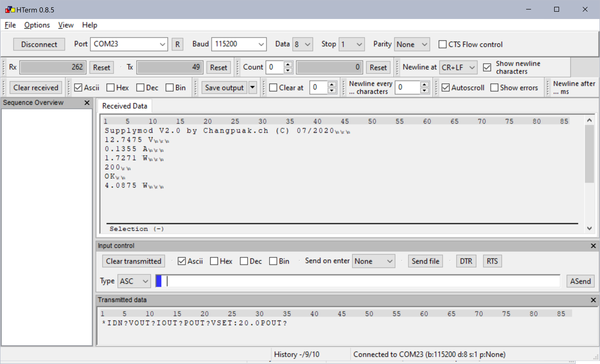Image resolution: width=600 pixels, height=364 pixels.
Task: Open Send on enter dropdown
Action: pyautogui.click(x=373, y=261)
